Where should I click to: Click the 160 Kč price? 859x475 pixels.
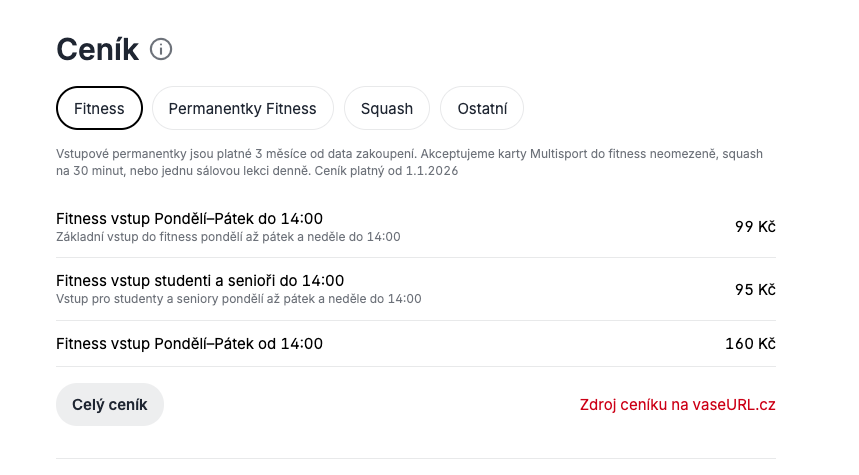(x=750, y=344)
